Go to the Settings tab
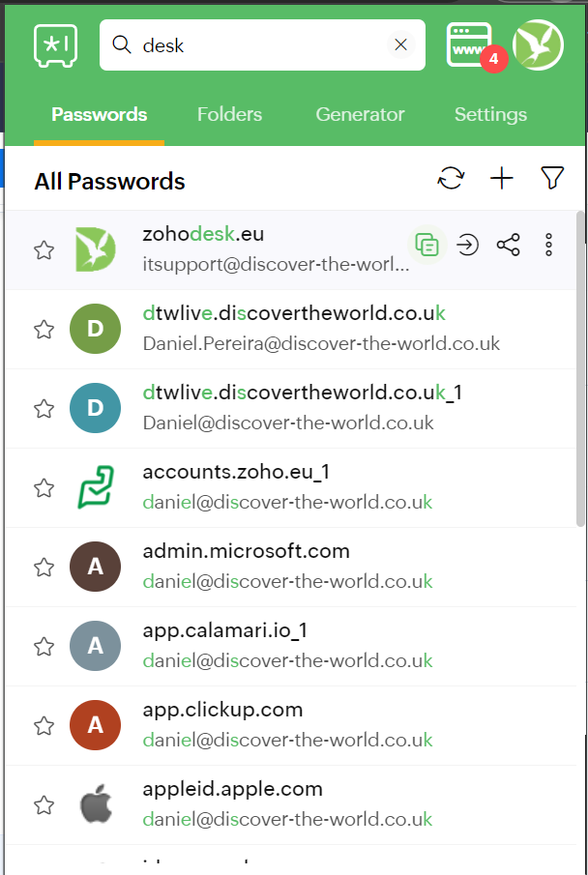This screenshot has height=875, width=588. click(490, 114)
